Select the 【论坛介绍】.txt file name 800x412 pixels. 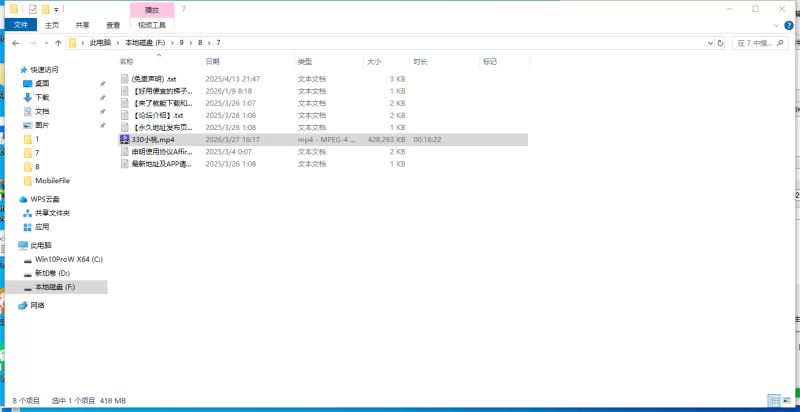pyautogui.click(x=157, y=115)
